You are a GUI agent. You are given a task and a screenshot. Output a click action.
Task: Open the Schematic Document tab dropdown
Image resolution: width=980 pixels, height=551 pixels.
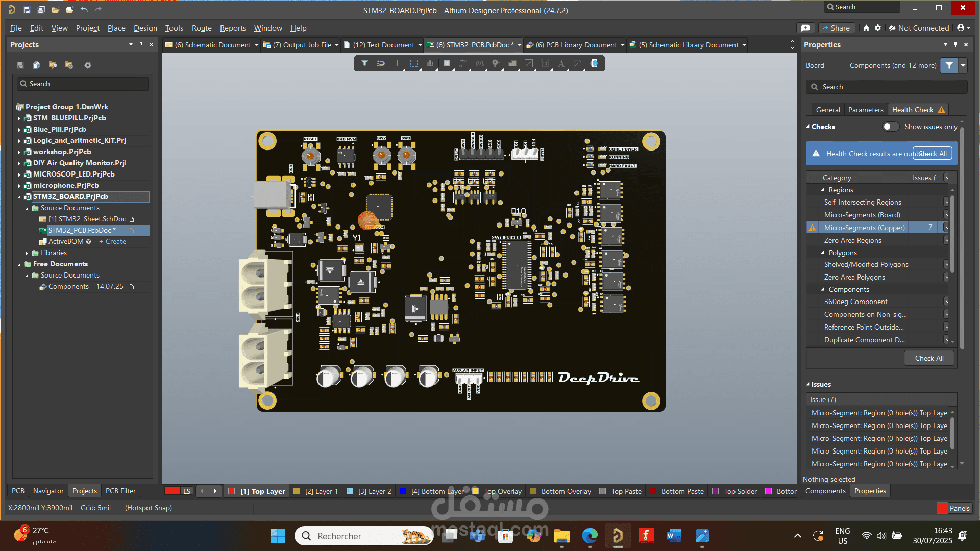pyautogui.click(x=256, y=45)
